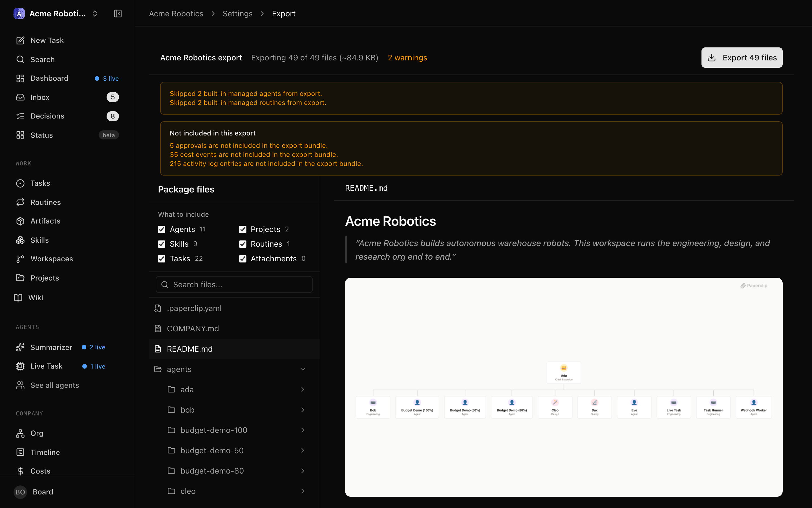Click the Artifacts box icon
812x508 pixels.
click(21, 221)
